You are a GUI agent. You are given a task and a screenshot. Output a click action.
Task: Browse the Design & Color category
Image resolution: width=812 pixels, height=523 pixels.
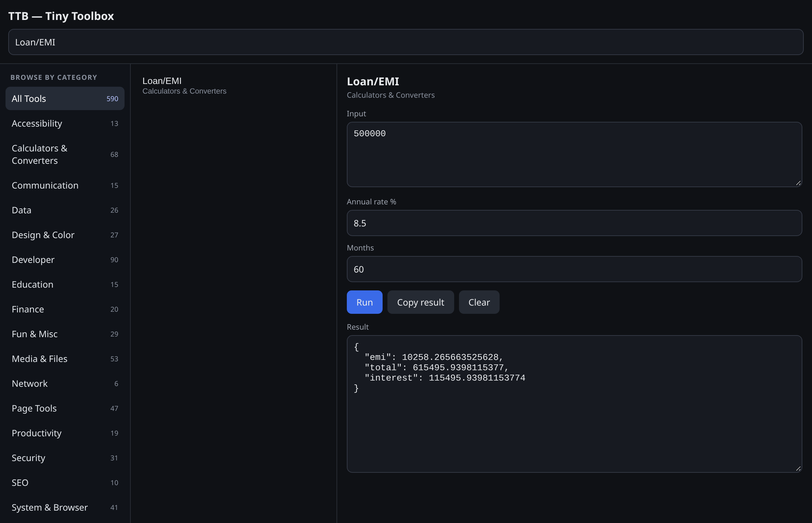click(x=65, y=235)
